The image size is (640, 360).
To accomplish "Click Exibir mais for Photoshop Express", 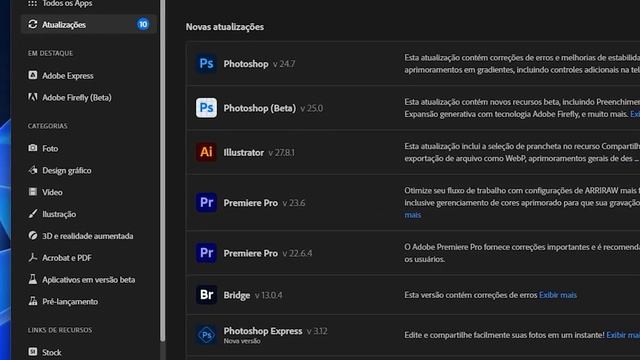I will click(623, 335).
